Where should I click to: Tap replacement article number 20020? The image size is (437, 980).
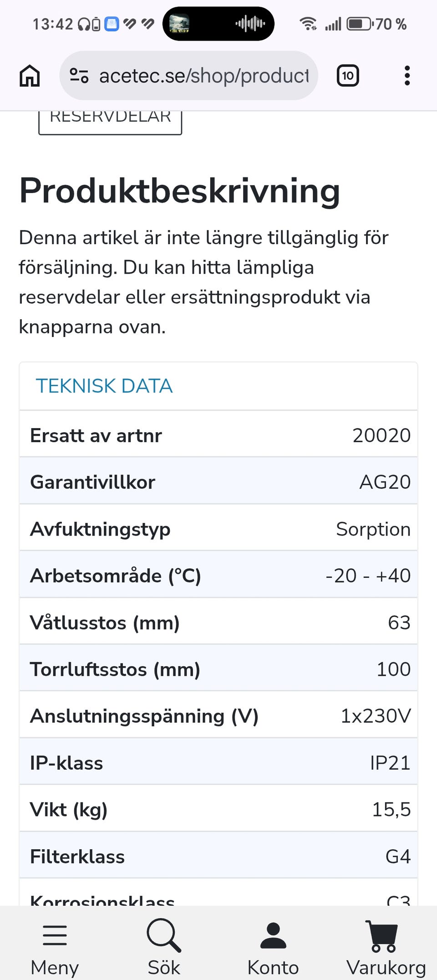coord(381,435)
